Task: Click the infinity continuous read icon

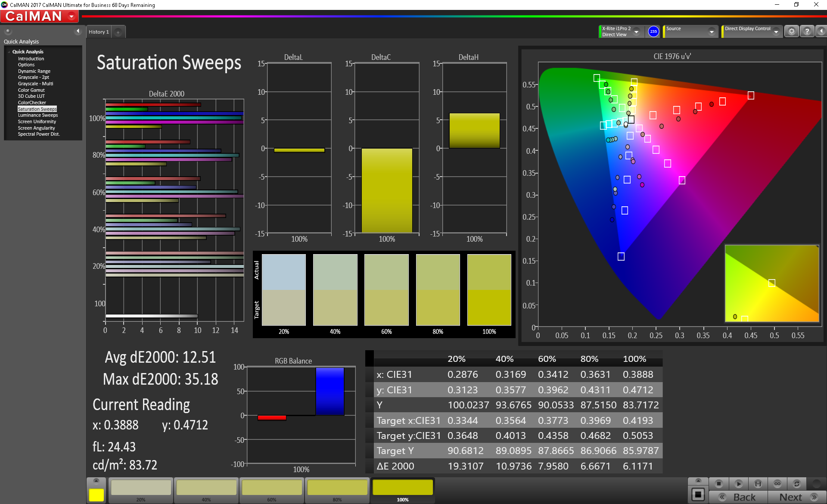Action: pyautogui.click(x=777, y=484)
